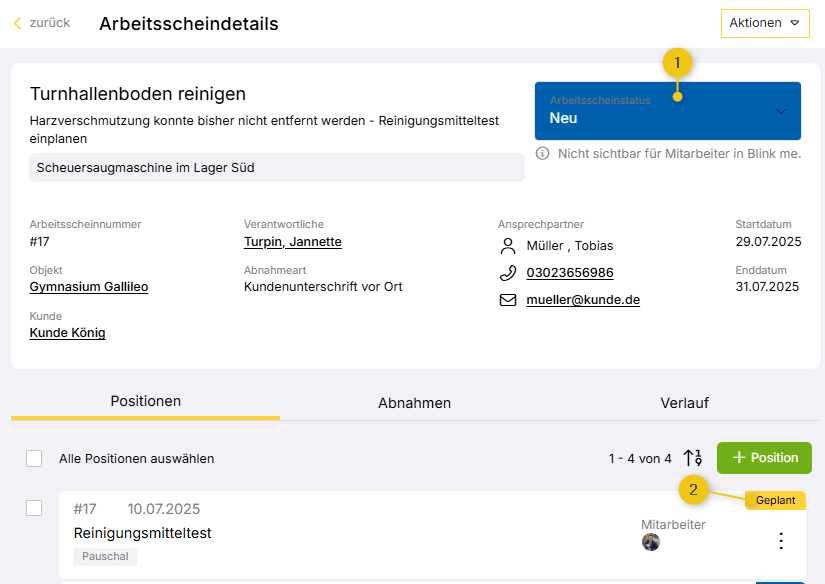Check Alle Positionen auswählen checkbox
The image size is (825, 584).
34,458
